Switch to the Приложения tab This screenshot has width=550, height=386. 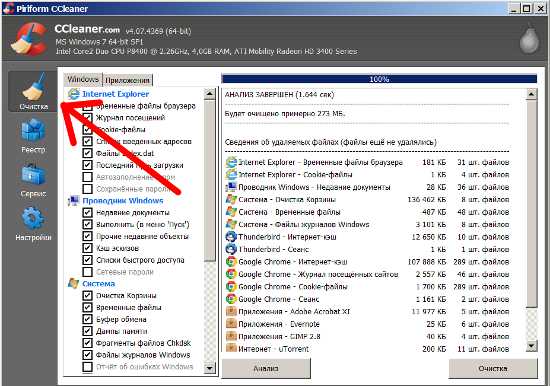(127, 80)
